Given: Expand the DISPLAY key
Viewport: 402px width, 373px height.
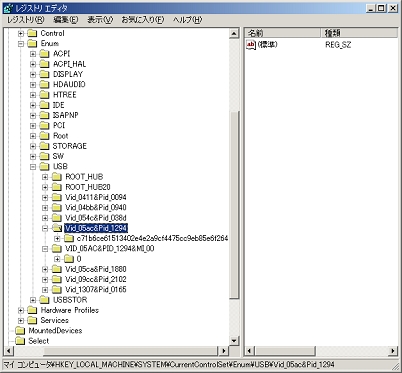Looking at the screenshot, I should pyautogui.click(x=33, y=74).
